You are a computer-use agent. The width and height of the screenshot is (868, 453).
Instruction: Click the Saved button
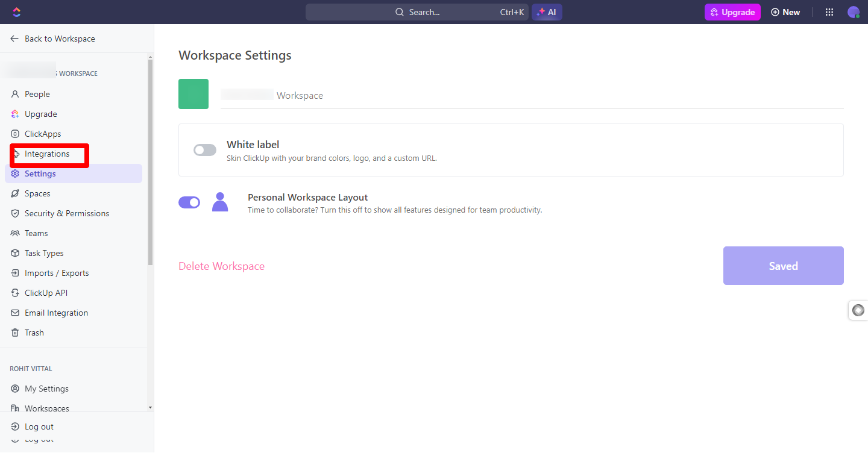pyautogui.click(x=784, y=266)
